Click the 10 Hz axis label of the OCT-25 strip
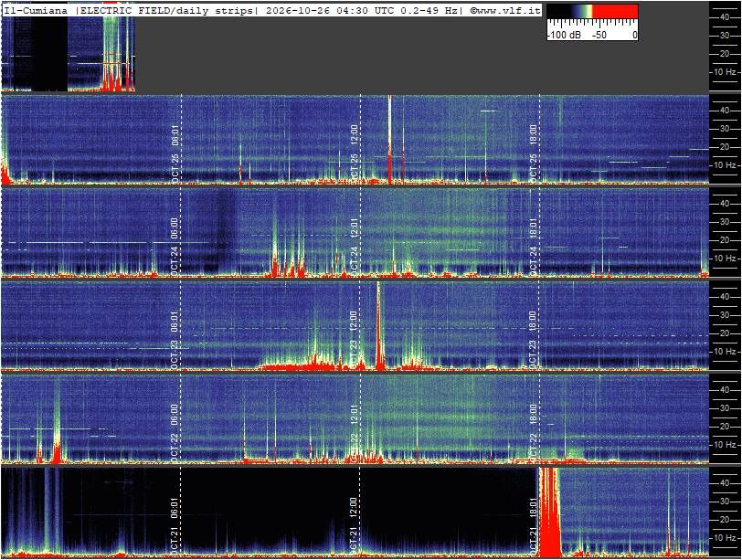This screenshot has height=560, width=742. pyautogui.click(x=726, y=165)
